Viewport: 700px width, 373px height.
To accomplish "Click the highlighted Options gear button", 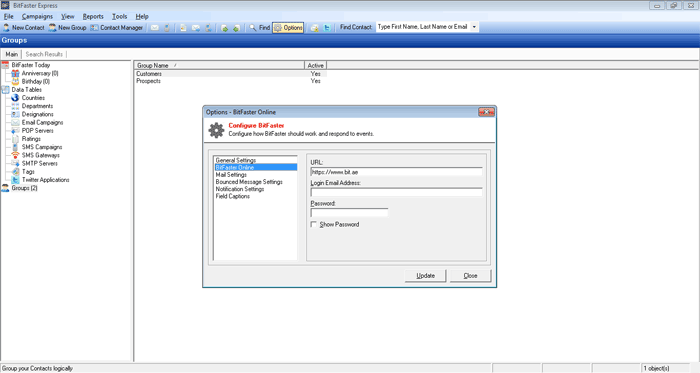I will click(288, 28).
